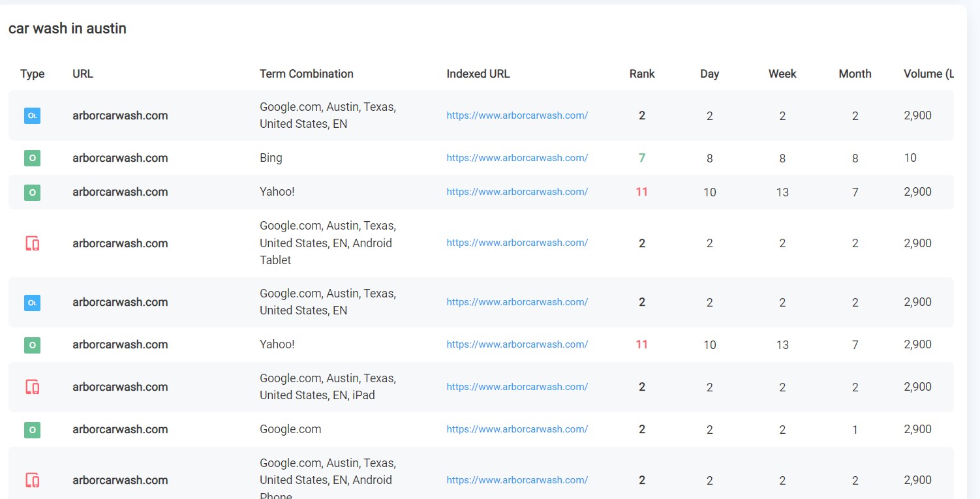The height and width of the screenshot is (499, 980).
Task: Click the Day value 8 in the Bing row
Action: pyautogui.click(x=710, y=159)
